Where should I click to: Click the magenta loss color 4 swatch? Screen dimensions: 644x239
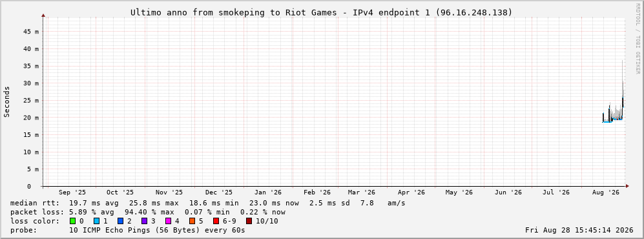169,222
